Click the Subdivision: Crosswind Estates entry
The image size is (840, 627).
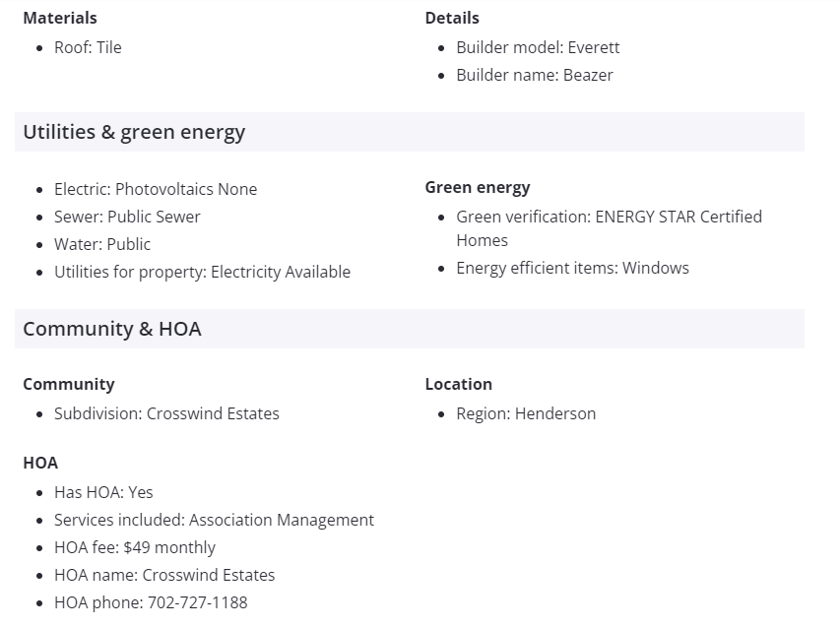tap(166, 413)
